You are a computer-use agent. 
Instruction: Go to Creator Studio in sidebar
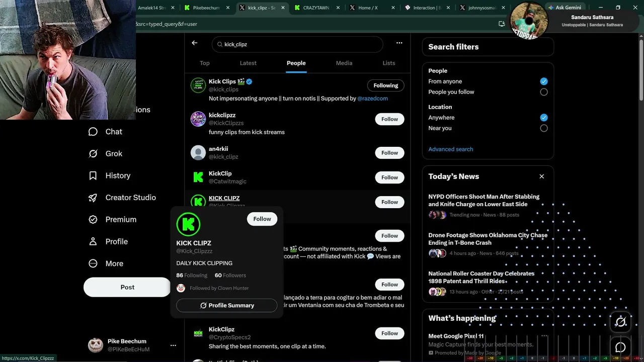pos(122,198)
